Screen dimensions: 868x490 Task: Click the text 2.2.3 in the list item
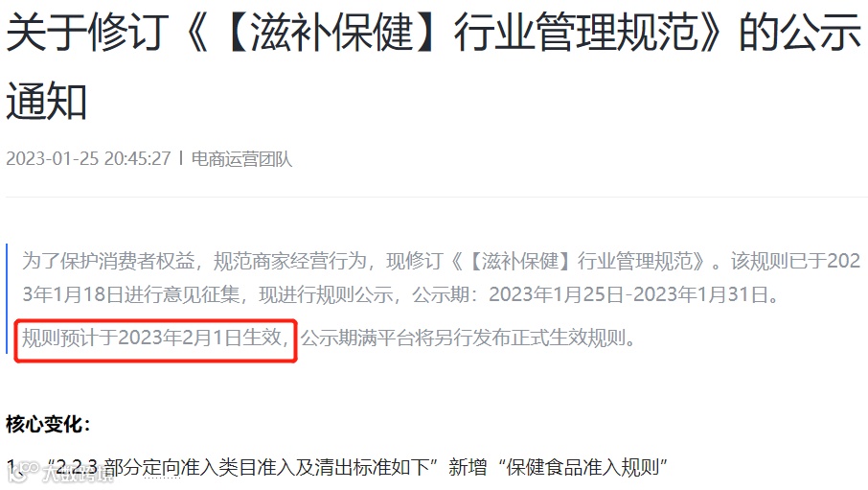click(x=77, y=467)
